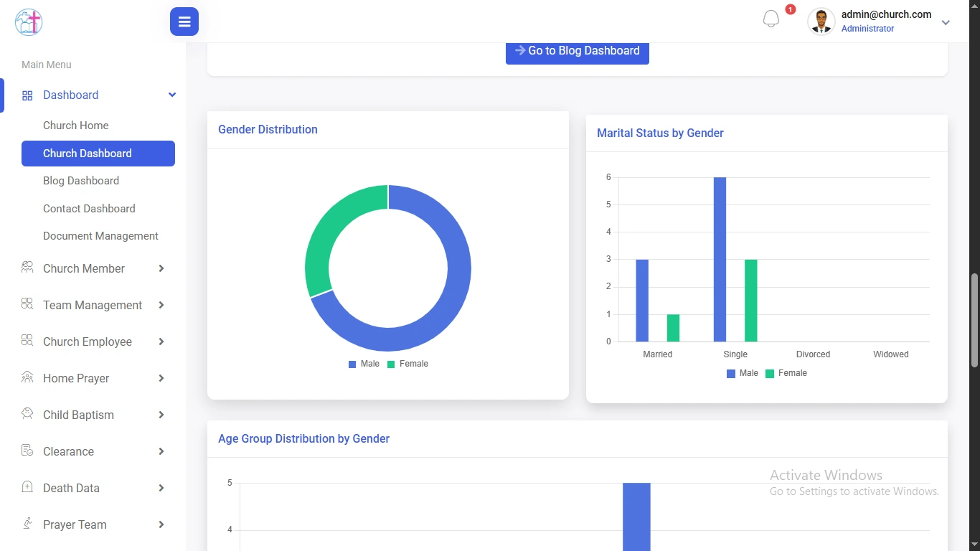The image size is (980, 551).
Task: Click the church logo in the top left
Action: coord(27,22)
